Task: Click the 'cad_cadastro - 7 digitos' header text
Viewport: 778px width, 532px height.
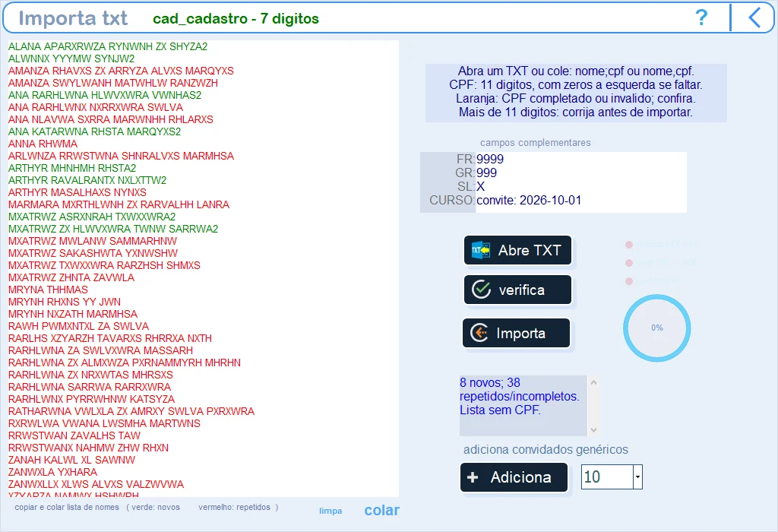Action: pyautogui.click(x=236, y=19)
